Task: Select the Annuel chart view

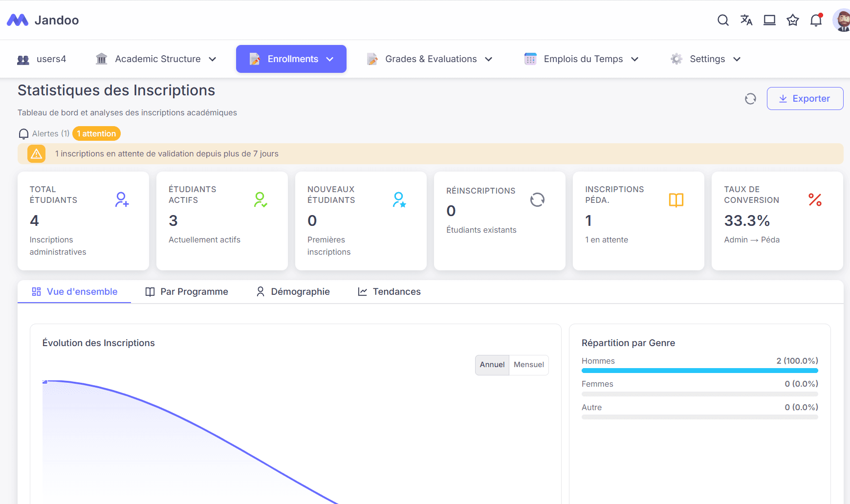Action: (492, 365)
